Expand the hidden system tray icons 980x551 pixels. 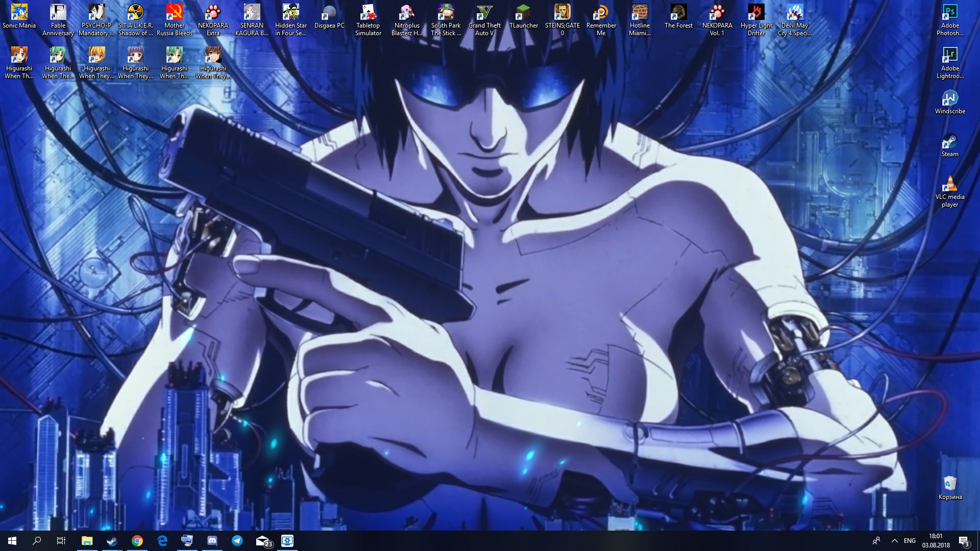(894, 541)
